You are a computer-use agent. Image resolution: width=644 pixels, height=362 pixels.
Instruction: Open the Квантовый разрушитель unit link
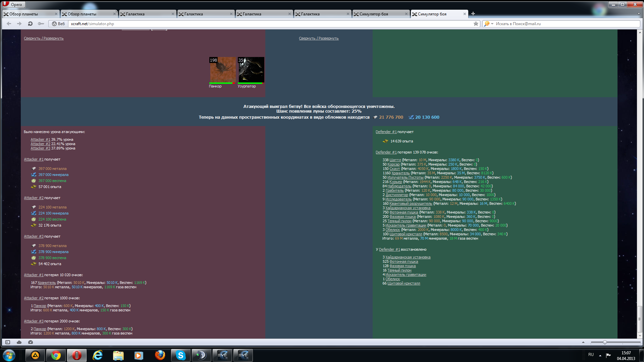[x=411, y=203]
